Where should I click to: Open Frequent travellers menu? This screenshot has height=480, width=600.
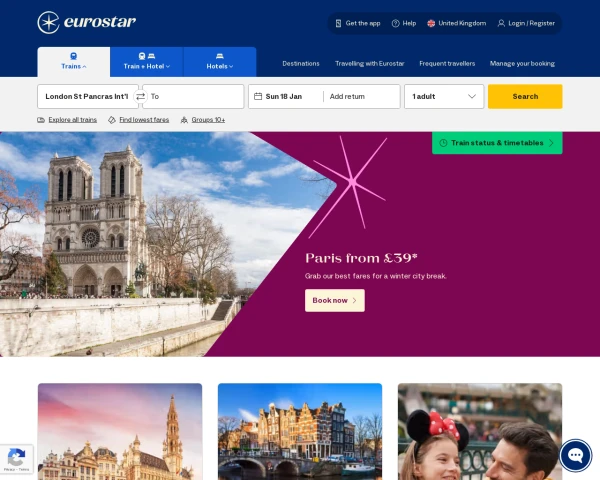tap(447, 64)
